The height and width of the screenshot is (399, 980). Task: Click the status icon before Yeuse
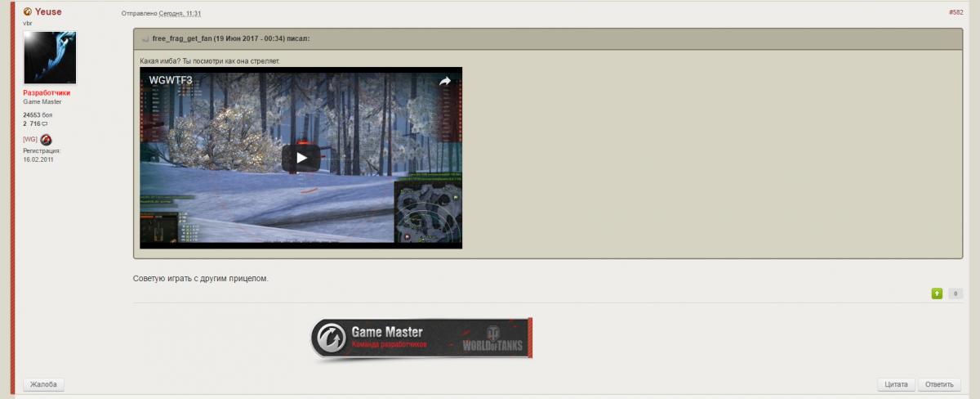(28, 12)
